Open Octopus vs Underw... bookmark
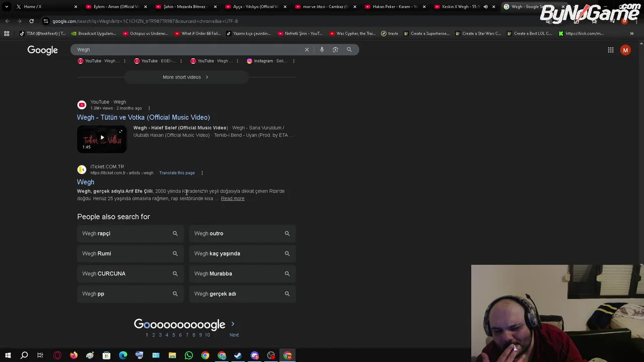The height and width of the screenshot is (362, 644). 145,34
